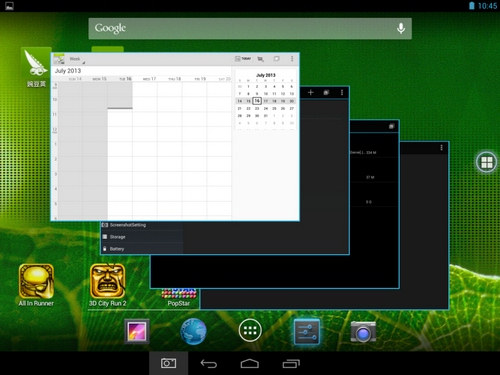Expand the Week view dropdown in calendar
The height and width of the screenshot is (375, 500).
pyautogui.click(x=77, y=59)
